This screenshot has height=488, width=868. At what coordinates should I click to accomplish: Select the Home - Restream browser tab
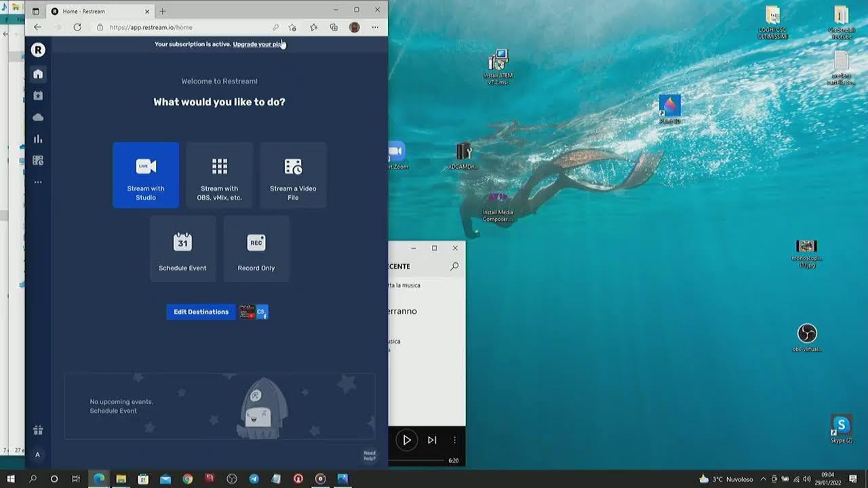pyautogui.click(x=101, y=11)
